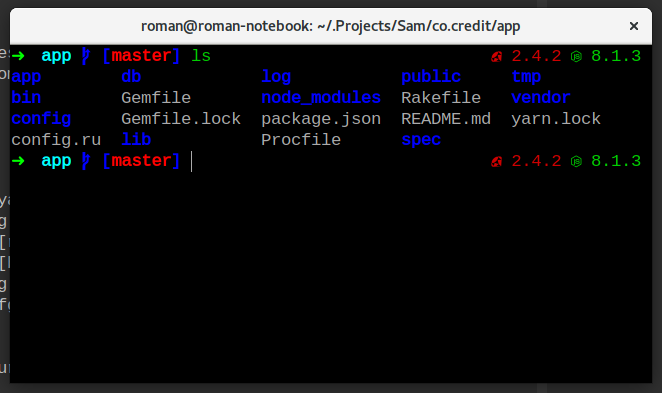662x393 pixels.
Task: Select the package.json file name
Action: point(321,119)
